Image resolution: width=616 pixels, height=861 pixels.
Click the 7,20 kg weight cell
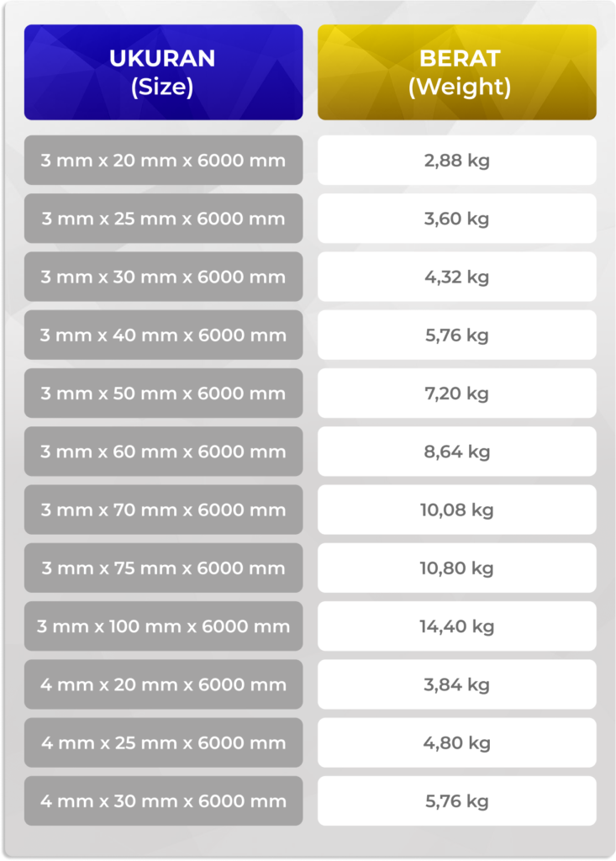(x=456, y=394)
